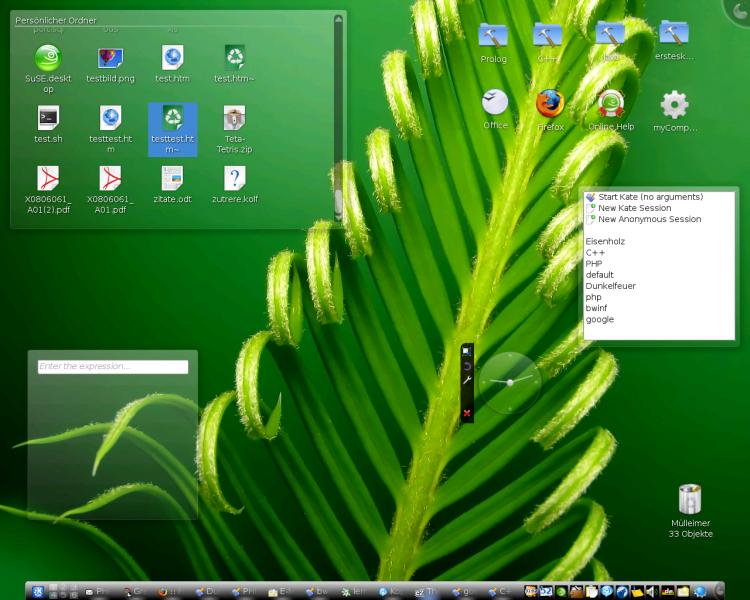Open the KDE application launcher menu

[x=38, y=591]
